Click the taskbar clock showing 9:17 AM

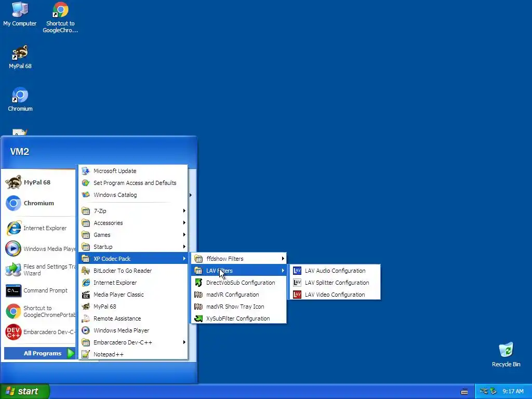(x=513, y=392)
